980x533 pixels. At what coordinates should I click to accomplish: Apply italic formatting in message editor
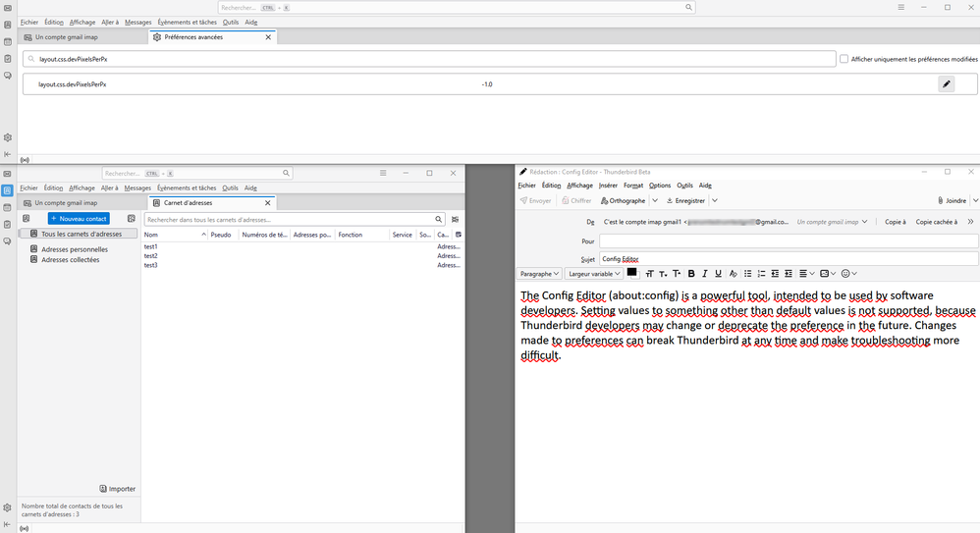pos(704,274)
